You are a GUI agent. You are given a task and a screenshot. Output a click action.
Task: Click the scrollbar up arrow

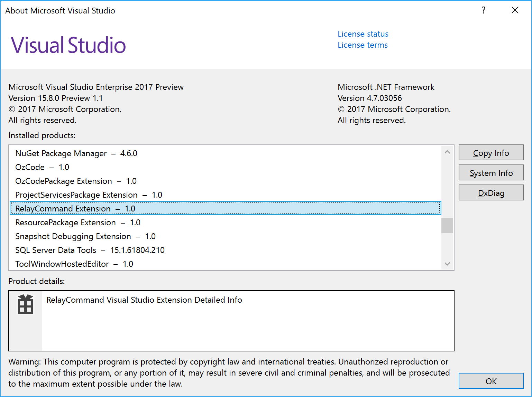(447, 152)
